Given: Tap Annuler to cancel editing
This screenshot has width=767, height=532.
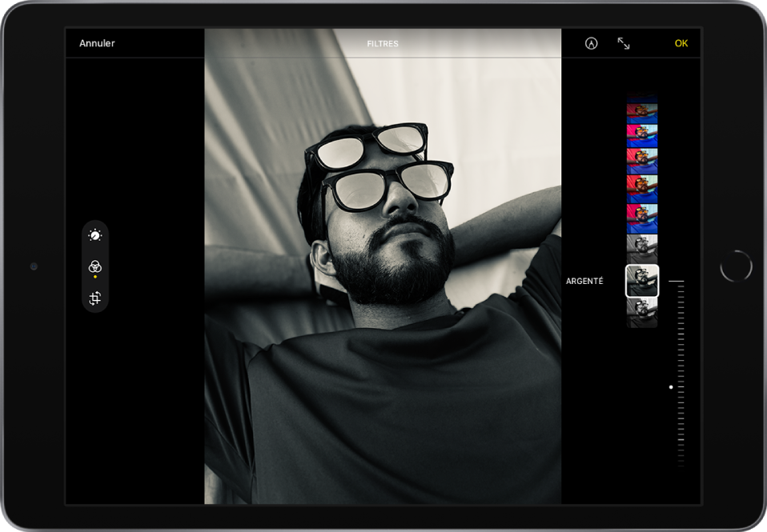Looking at the screenshot, I should (97, 43).
